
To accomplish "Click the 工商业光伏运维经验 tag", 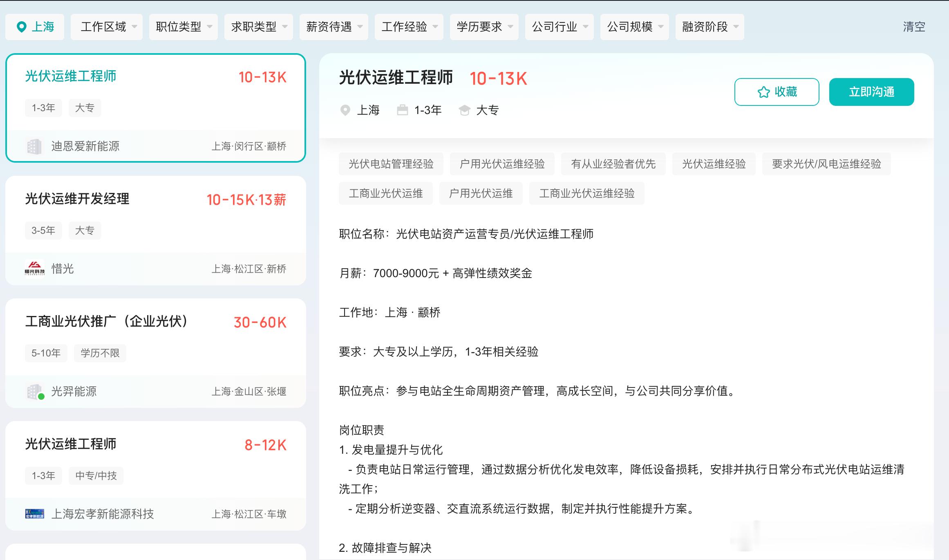I will tap(587, 193).
